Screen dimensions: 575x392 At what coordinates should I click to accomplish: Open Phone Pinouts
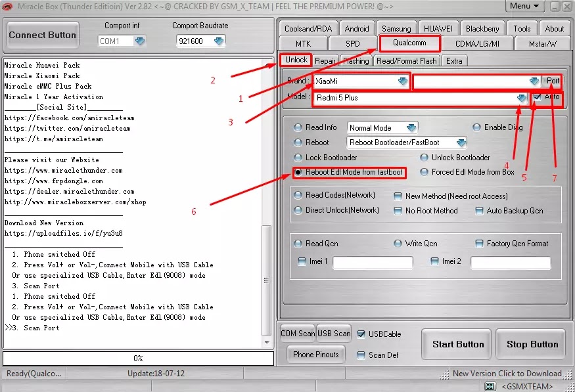coord(315,355)
